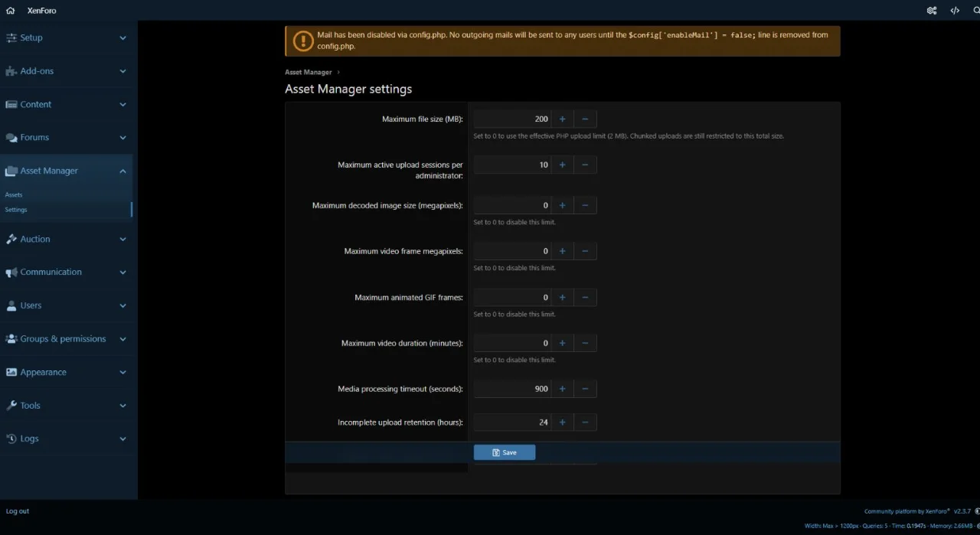Decrease maximum active upload sessions
The width and height of the screenshot is (980, 535).
coord(585,165)
